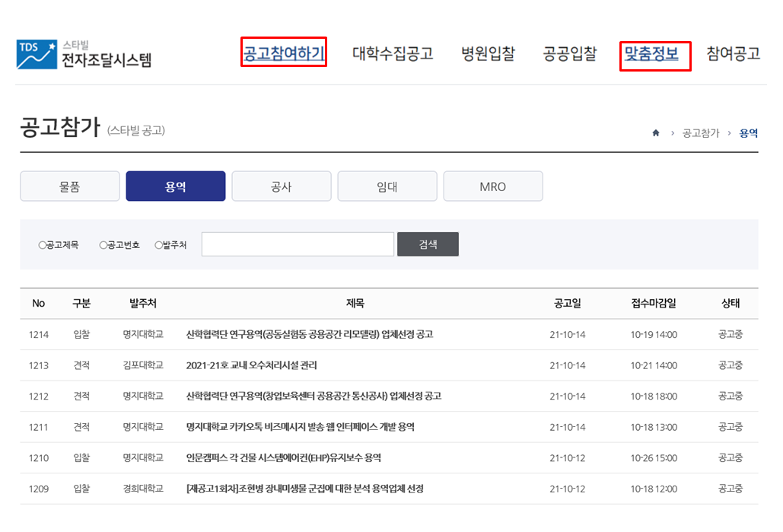
Task: Click 김포대학교 in row 1213
Action: pyautogui.click(x=143, y=365)
